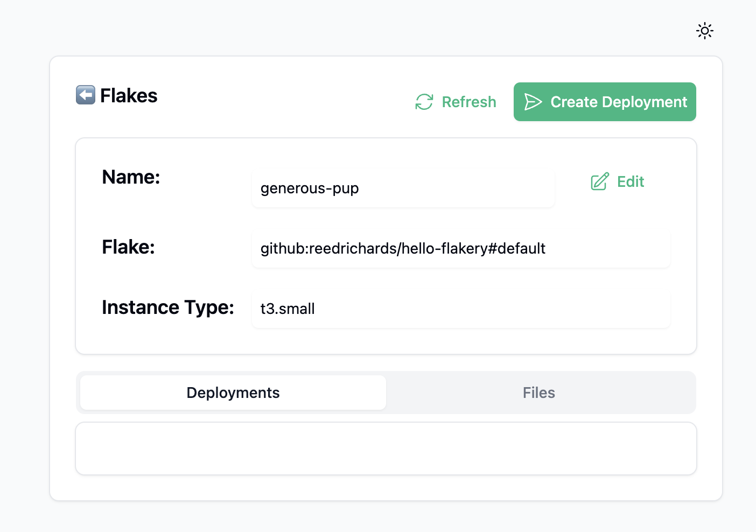
Task: Click the circular arrows Refresh icon
Action: pos(424,102)
